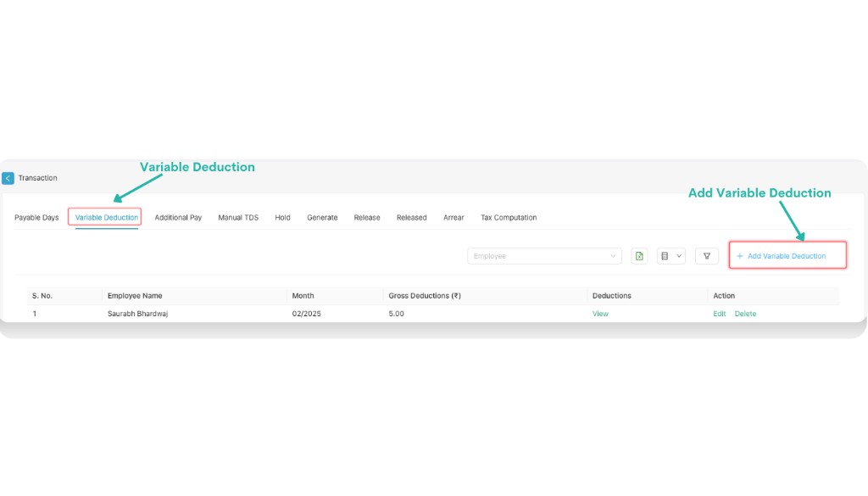
Task: Click the plus icon inside Add Variable Deduction
Action: coord(739,255)
